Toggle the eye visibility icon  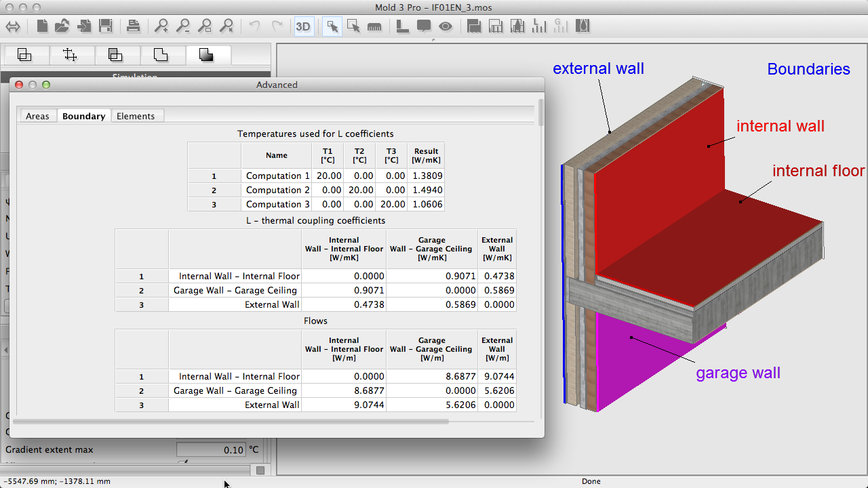coord(446,26)
